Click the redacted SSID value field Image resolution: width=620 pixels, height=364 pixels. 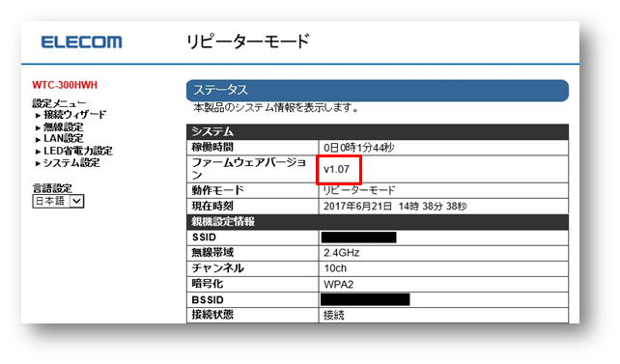358,238
